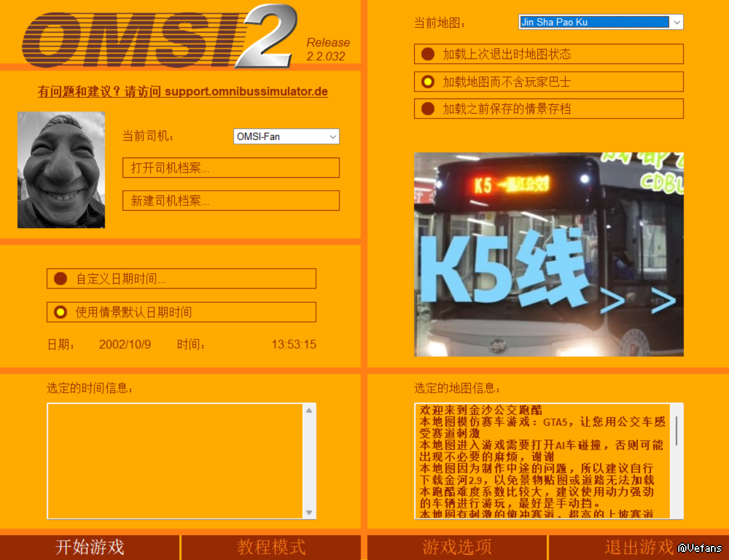Click 新建司机档案 button
This screenshot has width=729, height=560.
point(231,201)
